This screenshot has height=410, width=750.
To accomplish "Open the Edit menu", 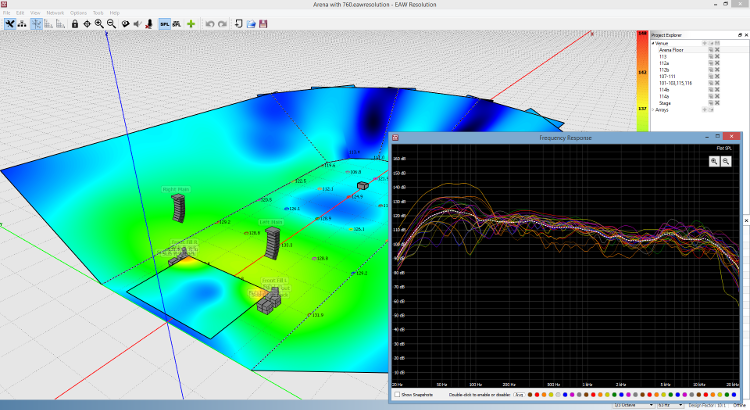I will (x=20, y=13).
